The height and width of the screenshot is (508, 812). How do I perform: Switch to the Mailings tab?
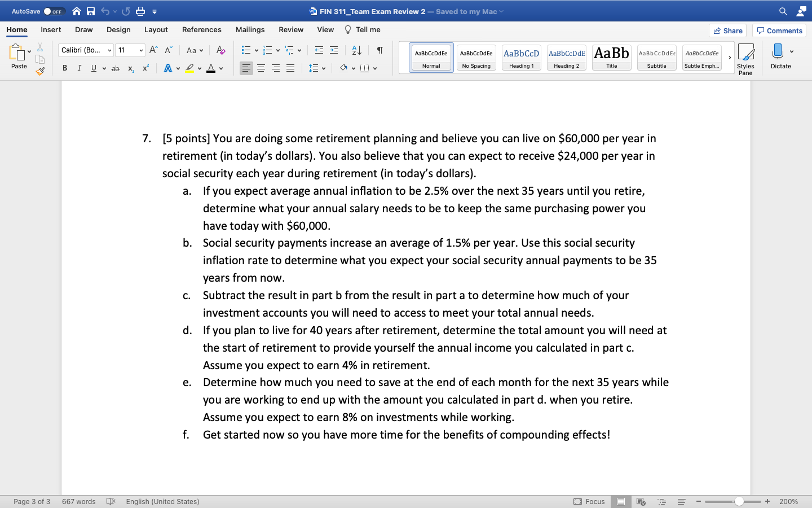coord(250,29)
